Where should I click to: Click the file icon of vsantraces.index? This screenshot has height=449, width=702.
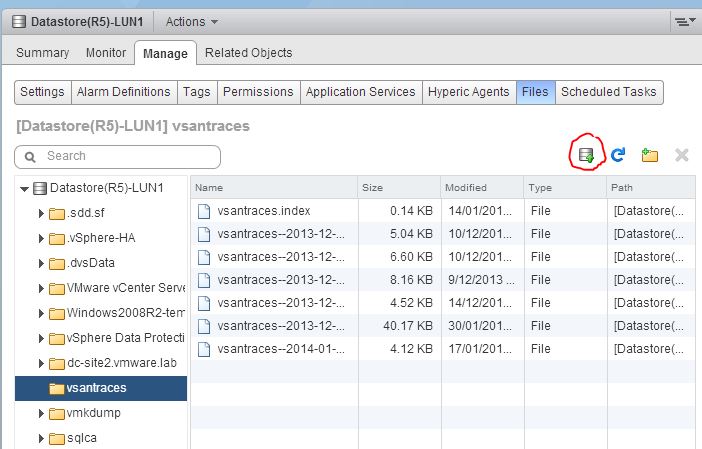204,211
